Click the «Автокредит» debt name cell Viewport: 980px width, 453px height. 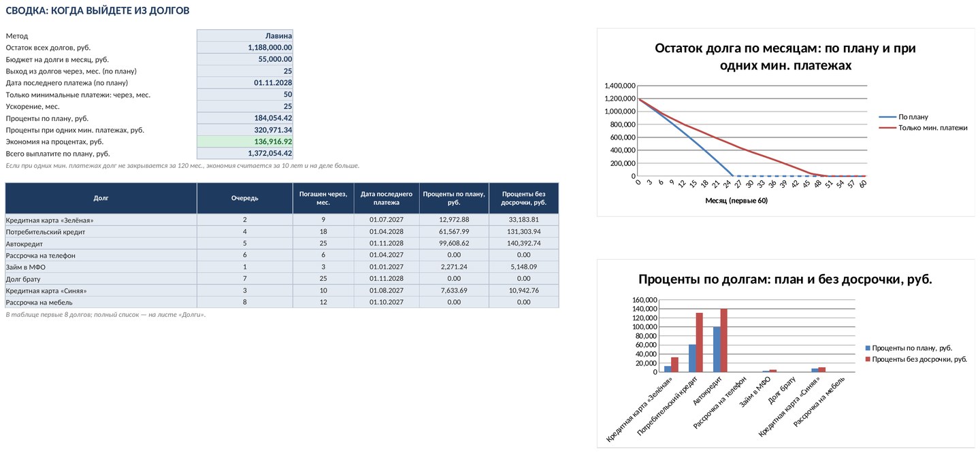coord(101,244)
